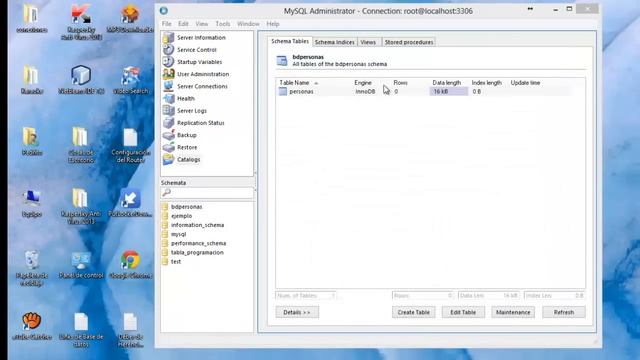The height and width of the screenshot is (360, 640).
Task: Click the MySQL Administrator title bar icon
Action: pos(164,11)
